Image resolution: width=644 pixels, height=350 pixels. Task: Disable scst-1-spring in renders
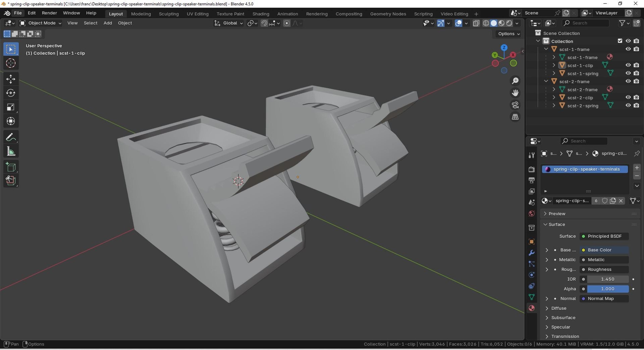tap(636, 73)
